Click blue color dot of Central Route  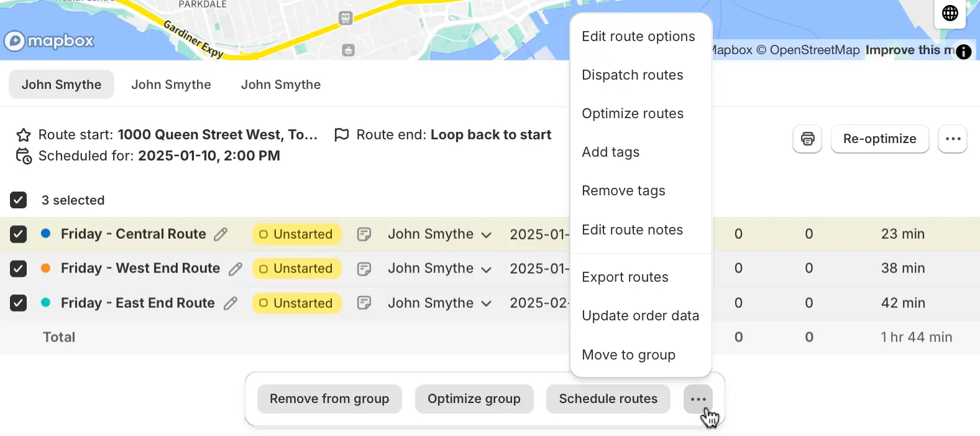coord(45,234)
